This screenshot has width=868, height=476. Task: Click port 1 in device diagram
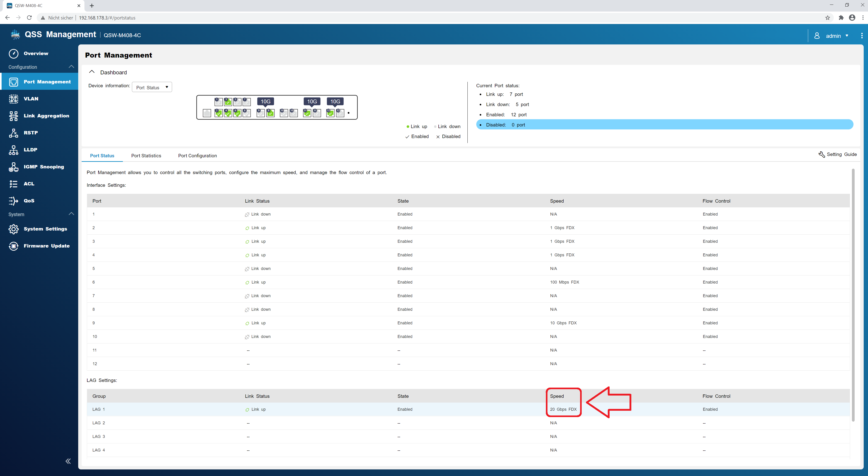[x=218, y=102]
